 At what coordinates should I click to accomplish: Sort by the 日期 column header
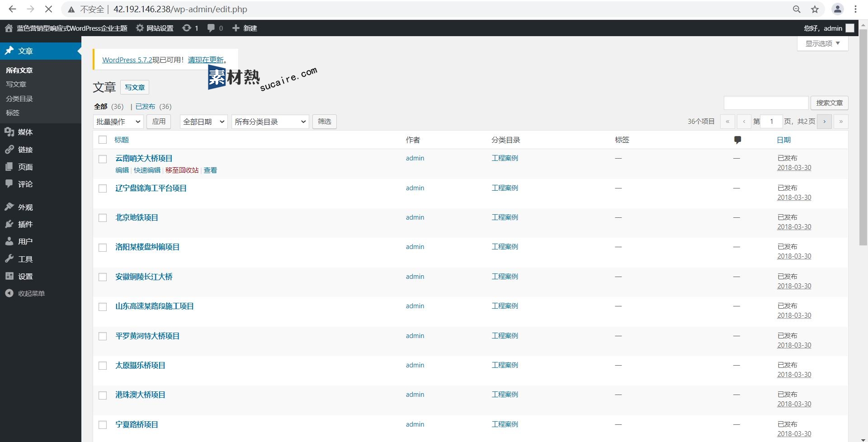(783, 140)
